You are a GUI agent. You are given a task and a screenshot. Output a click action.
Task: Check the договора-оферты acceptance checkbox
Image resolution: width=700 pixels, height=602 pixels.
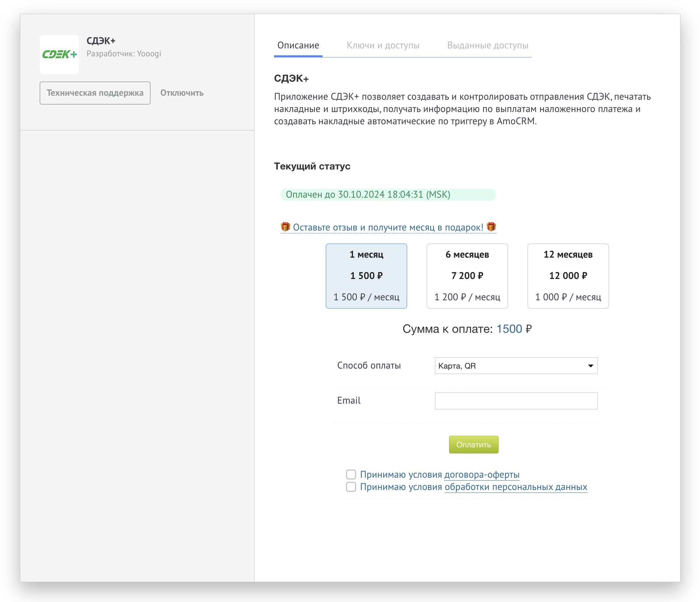pos(351,474)
